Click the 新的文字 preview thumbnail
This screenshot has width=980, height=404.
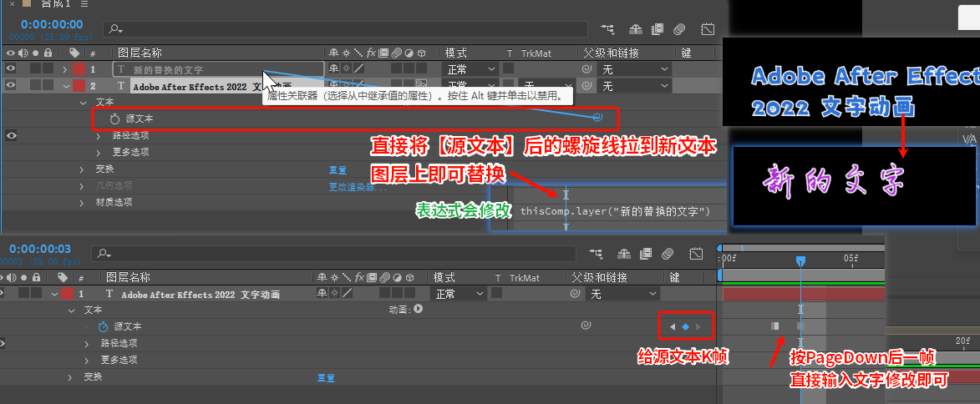point(856,185)
